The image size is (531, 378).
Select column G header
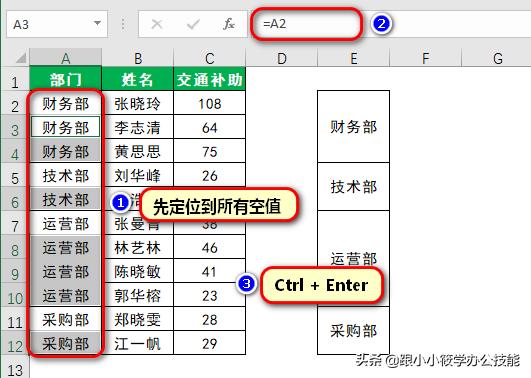pyautogui.click(x=496, y=58)
